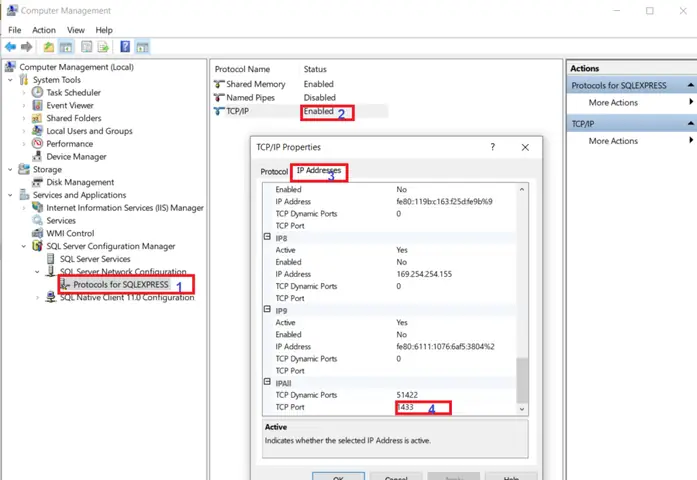Toggle the Show/Hide Action Pane toolbar icon
The width and height of the screenshot is (697, 480).
pos(142,47)
